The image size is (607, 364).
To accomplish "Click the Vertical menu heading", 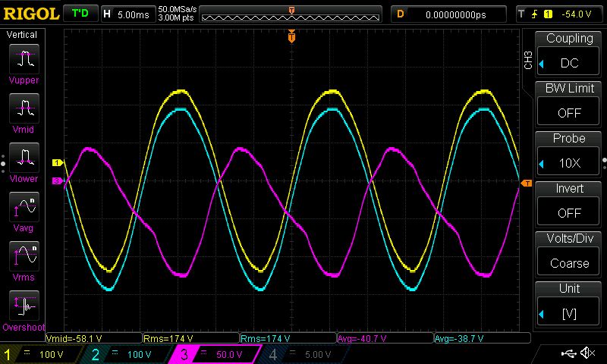I will point(22,34).
